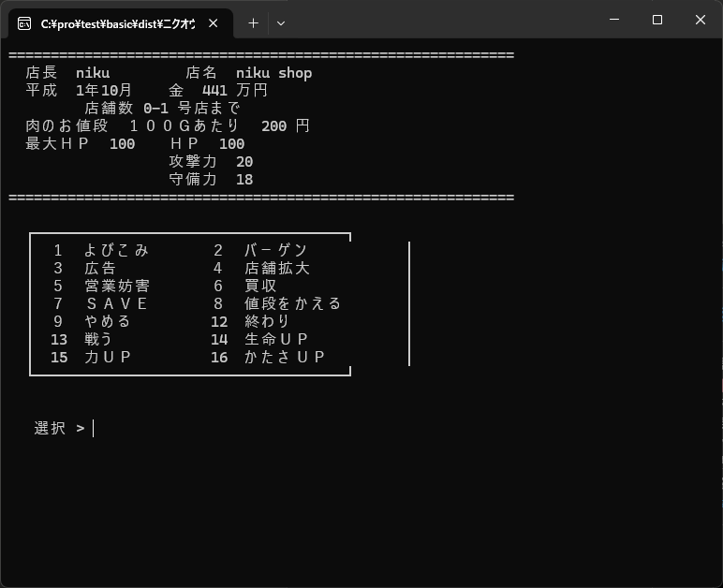This screenshot has height=588, width=723.
Task: Select the C:¥pro¥test¥basic¥dist tab
Action: click(x=121, y=23)
